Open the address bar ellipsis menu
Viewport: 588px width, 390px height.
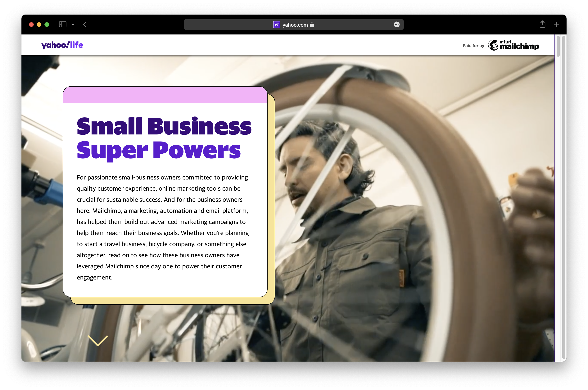click(396, 25)
